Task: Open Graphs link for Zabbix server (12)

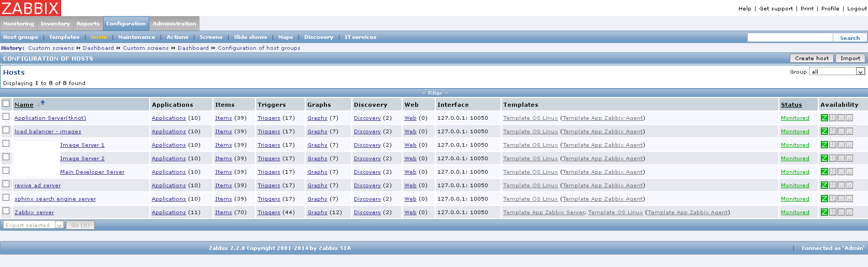Action: [x=317, y=212]
